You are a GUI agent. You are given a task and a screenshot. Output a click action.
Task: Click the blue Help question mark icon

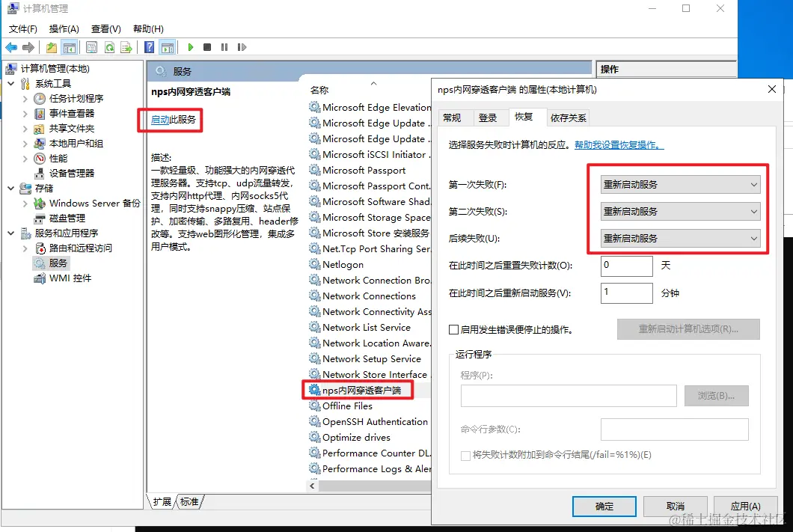[149, 47]
